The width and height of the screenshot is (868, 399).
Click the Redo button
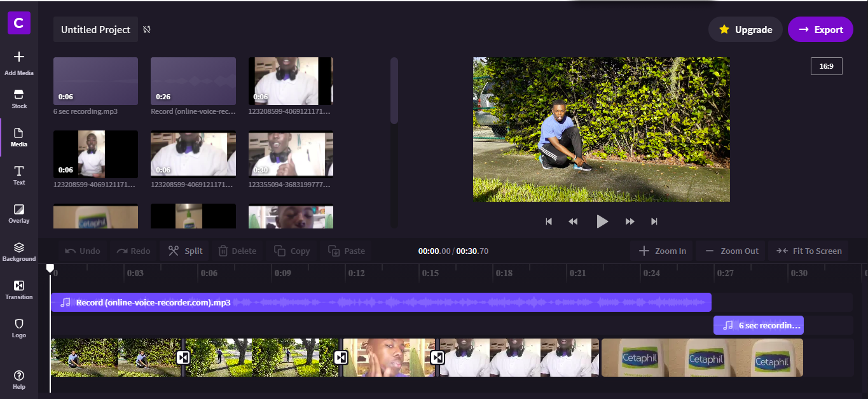tap(134, 251)
